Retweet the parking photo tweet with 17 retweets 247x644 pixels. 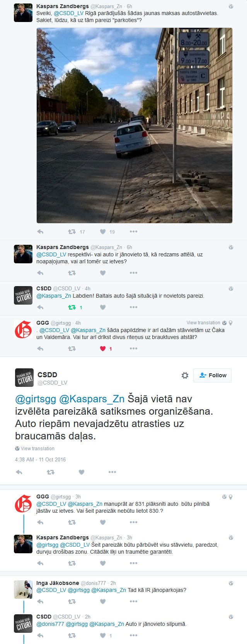coord(72,232)
